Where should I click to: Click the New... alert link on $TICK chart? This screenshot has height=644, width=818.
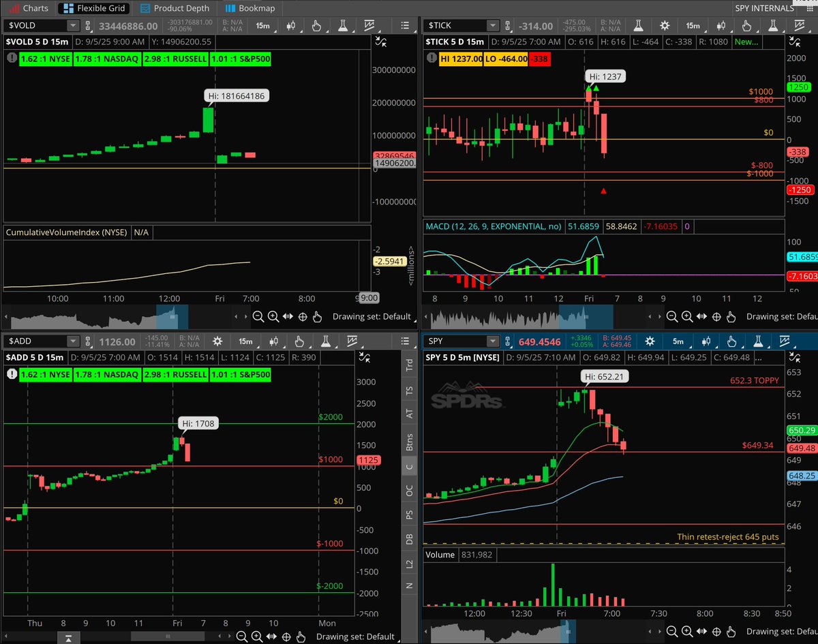[745, 42]
